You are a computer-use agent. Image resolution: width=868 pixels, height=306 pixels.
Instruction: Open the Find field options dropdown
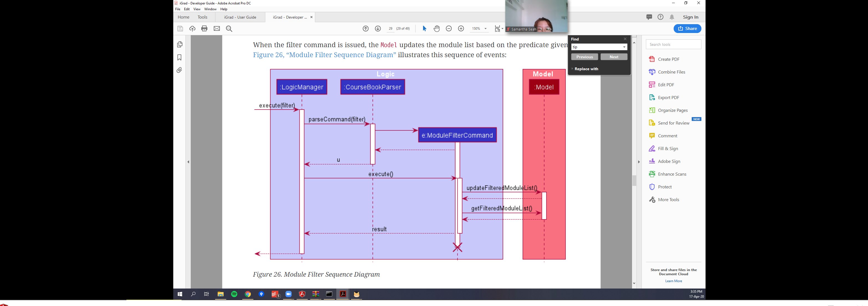(624, 47)
